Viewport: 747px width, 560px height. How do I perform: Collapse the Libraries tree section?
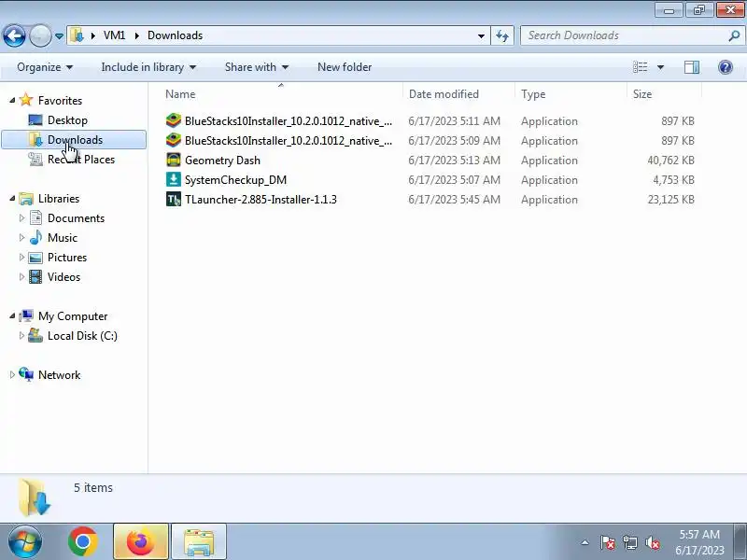pyautogui.click(x=12, y=198)
